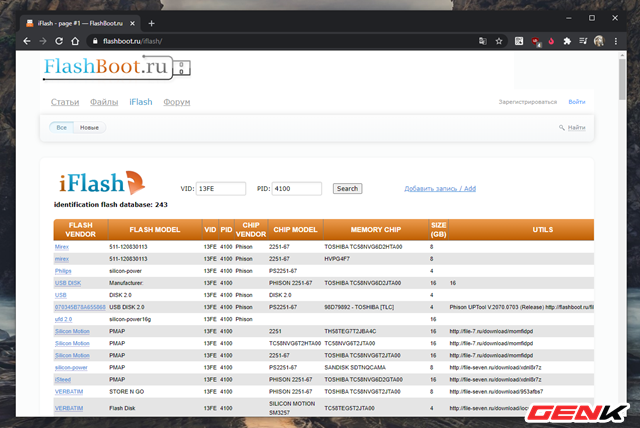This screenshot has height=428, width=640.
Task: Open the VERBATIM Flash Disk link
Action: pyautogui.click(x=69, y=408)
